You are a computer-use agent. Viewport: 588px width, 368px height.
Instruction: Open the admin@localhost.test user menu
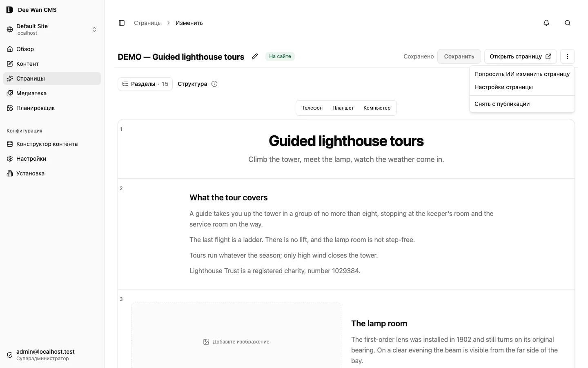point(52,355)
